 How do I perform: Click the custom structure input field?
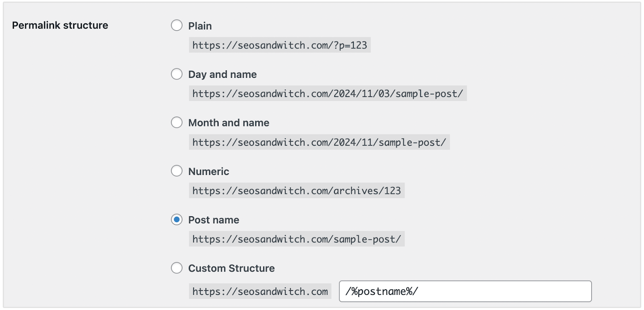[465, 291]
